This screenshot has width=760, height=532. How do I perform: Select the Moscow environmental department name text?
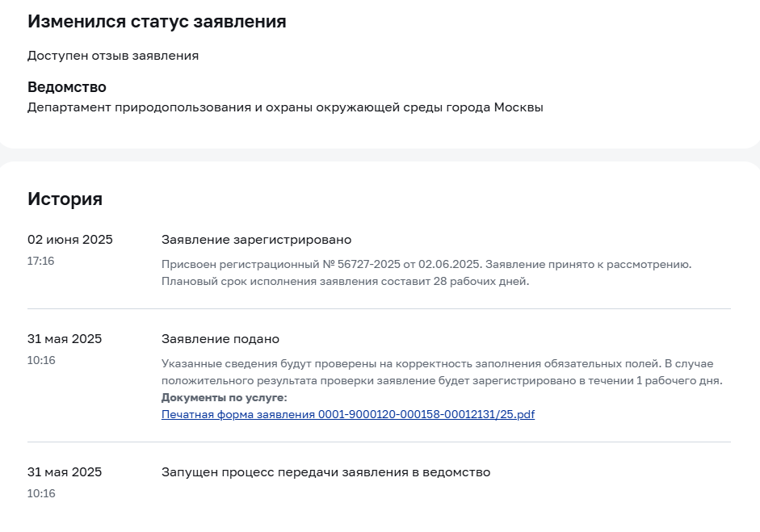(285, 107)
